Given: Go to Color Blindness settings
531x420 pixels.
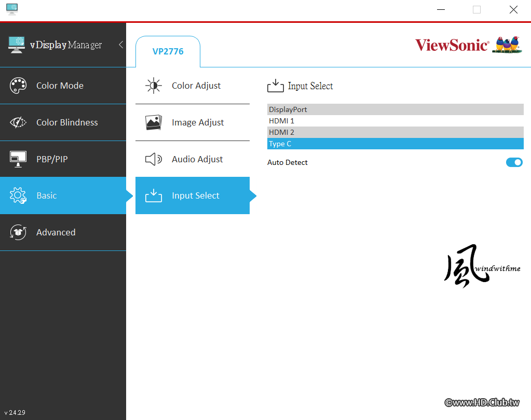Looking at the screenshot, I should (63, 122).
